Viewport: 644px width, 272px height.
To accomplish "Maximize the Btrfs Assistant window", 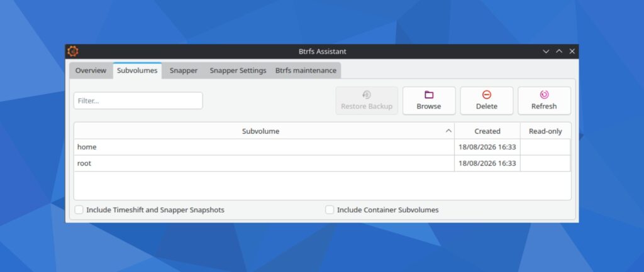I will pyautogui.click(x=559, y=52).
